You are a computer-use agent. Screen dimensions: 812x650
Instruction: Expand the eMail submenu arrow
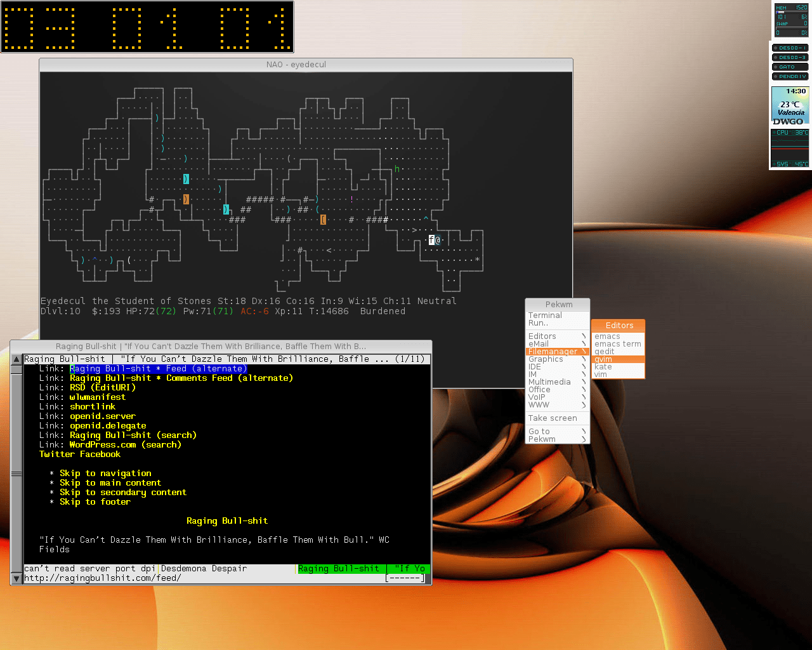[584, 344]
